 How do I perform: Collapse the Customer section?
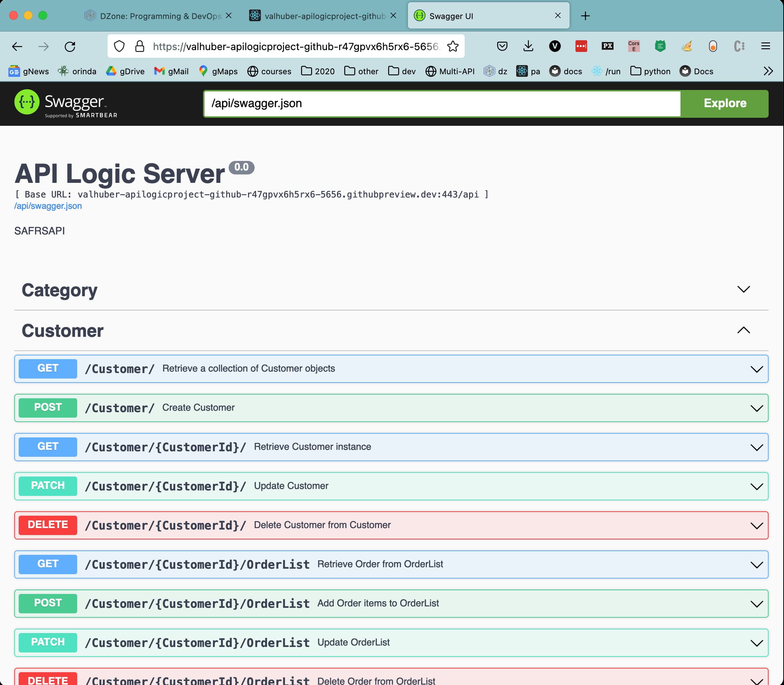(x=743, y=330)
